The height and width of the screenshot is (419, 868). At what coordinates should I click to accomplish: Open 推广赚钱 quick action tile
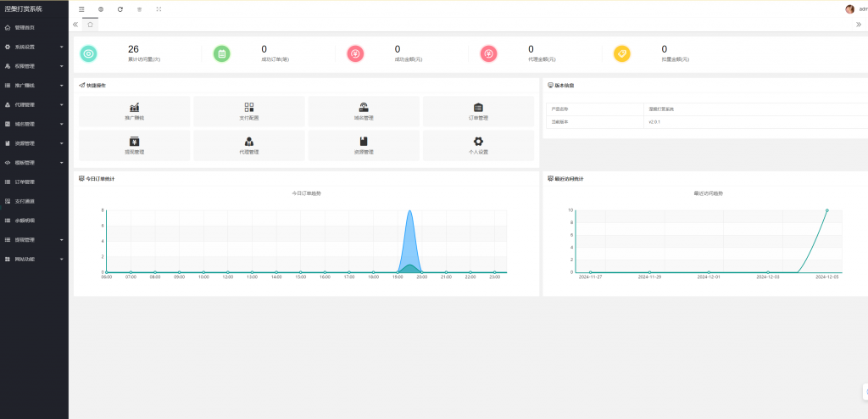point(134,111)
